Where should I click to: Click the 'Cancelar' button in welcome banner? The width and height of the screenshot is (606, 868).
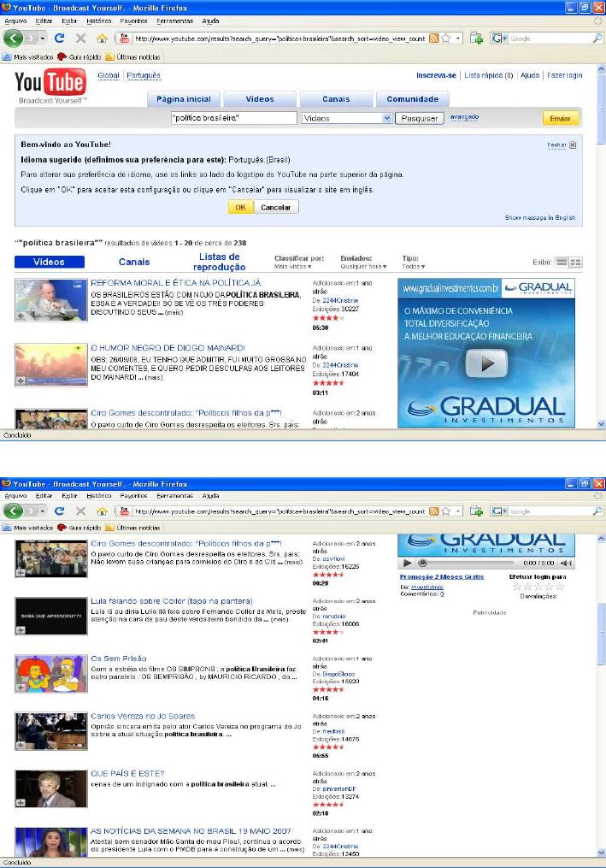pos(275,208)
